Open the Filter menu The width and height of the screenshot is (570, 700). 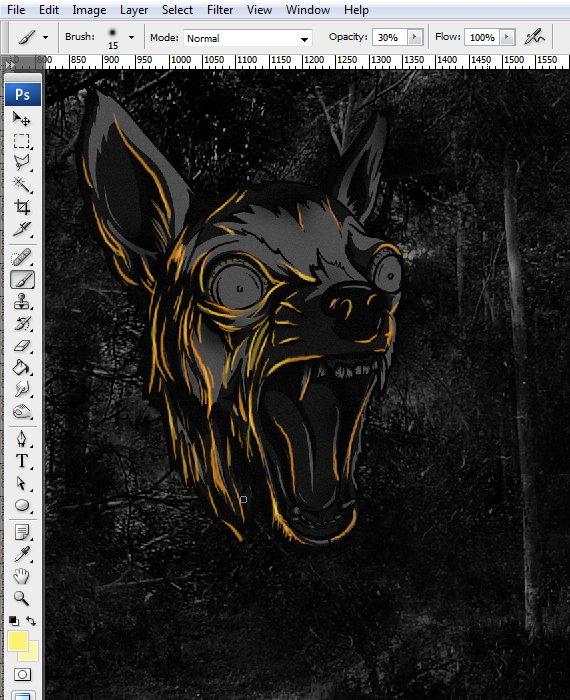pyautogui.click(x=220, y=10)
